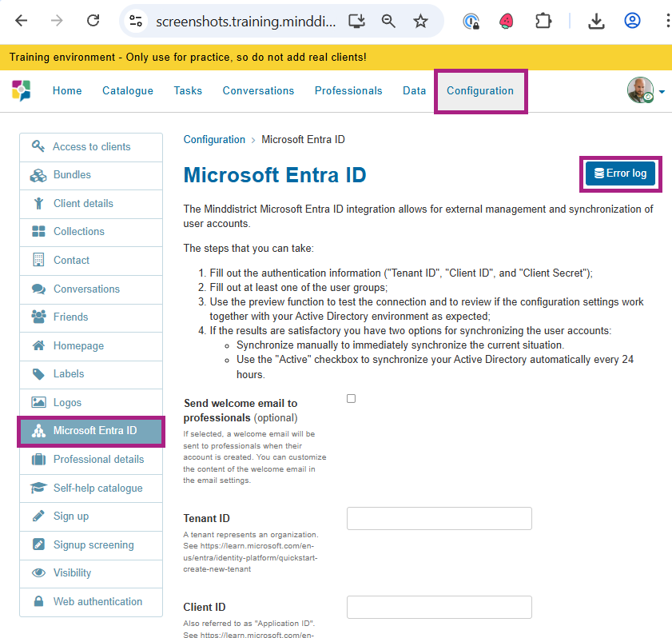Open the Chrome profile icon

point(632,21)
